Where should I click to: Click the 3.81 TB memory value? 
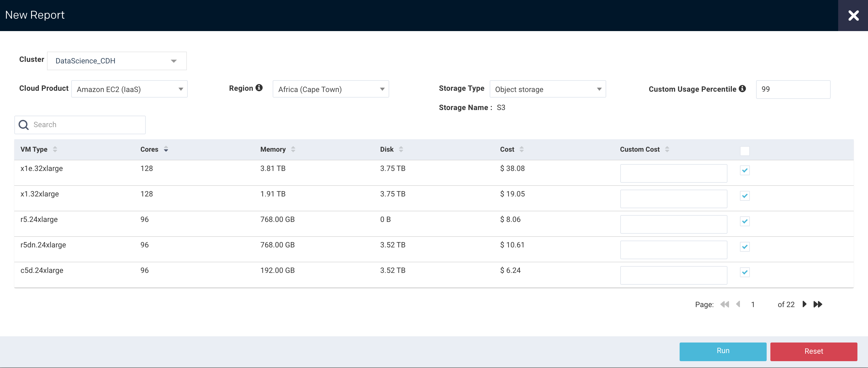coord(273,168)
